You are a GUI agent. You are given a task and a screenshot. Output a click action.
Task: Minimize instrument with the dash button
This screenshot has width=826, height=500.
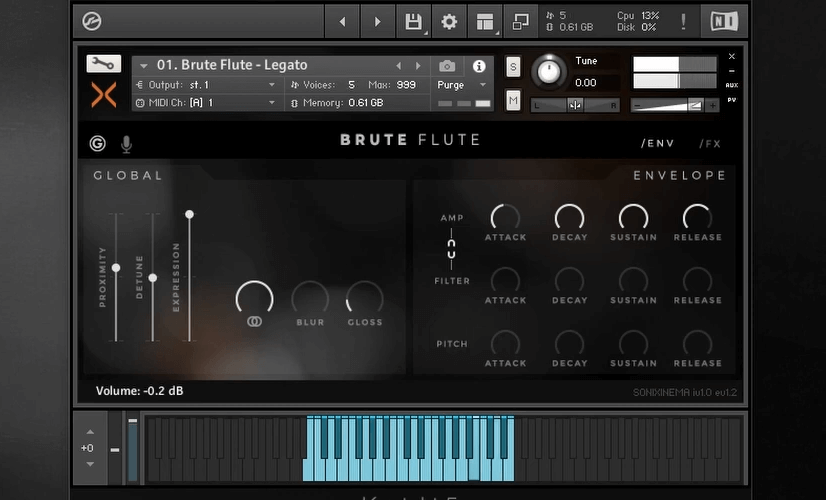tap(732, 71)
